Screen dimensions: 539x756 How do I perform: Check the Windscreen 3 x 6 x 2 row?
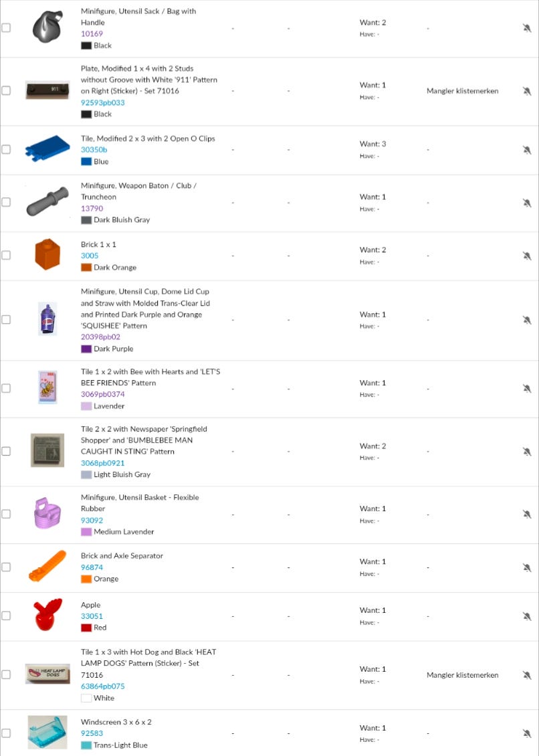(6, 733)
